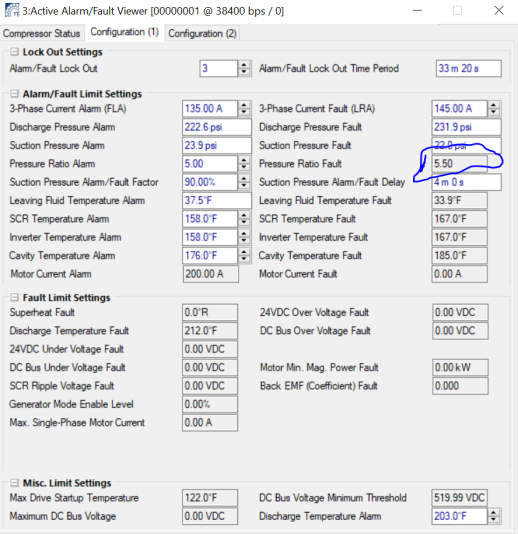The width and height of the screenshot is (518, 534).
Task: Minimize the Active Alarm/Fault Viewer window
Action: (x=417, y=11)
